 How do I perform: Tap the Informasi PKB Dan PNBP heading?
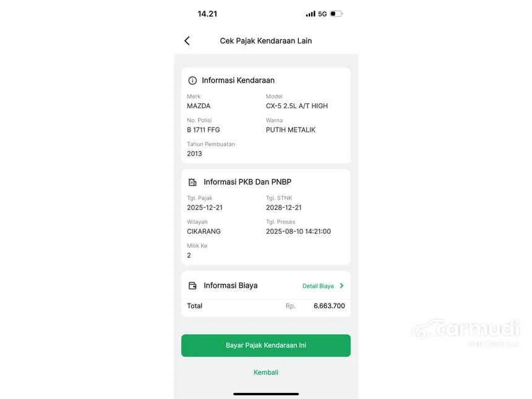click(x=247, y=182)
